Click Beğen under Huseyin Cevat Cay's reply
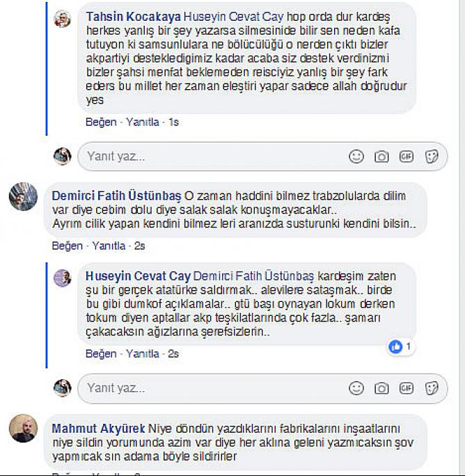This screenshot has height=476, width=465. click(101, 354)
